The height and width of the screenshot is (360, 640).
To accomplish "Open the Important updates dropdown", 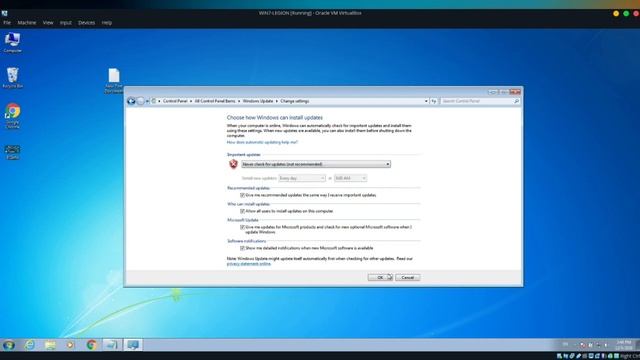I will [316, 164].
